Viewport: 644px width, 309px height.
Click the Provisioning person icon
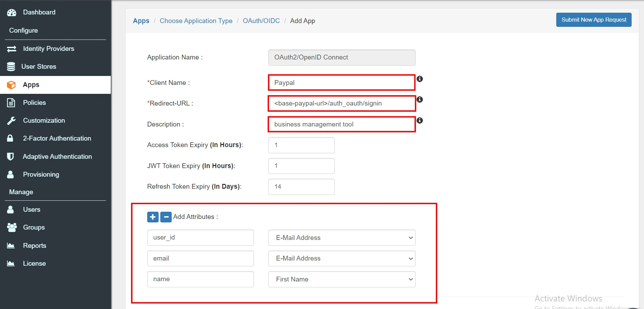coord(11,175)
